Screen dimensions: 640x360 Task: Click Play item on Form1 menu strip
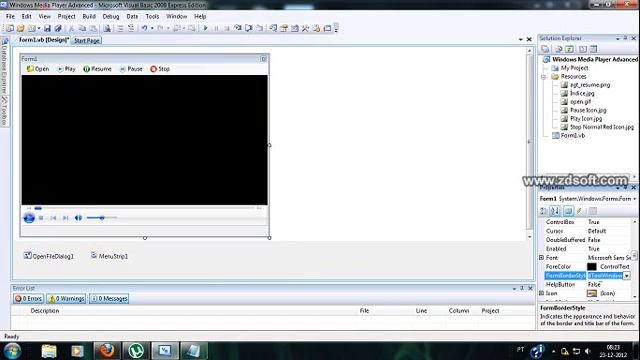click(x=66, y=69)
